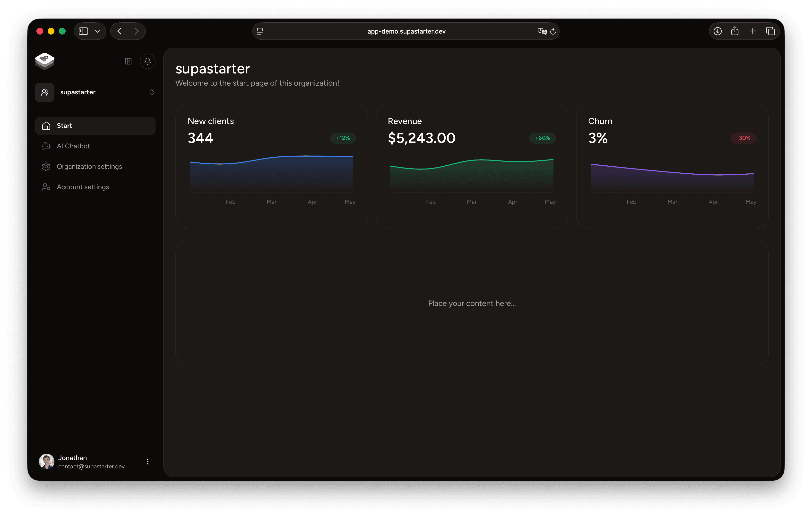812x517 pixels.
Task: Collapse the app sidebar using the panel icon
Action: point(128,61)
